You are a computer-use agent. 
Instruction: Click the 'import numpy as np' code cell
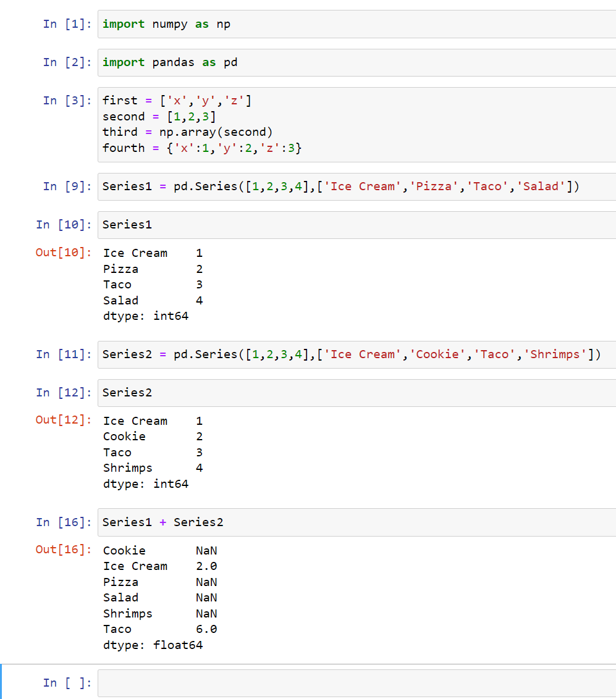tap(357, 24)
